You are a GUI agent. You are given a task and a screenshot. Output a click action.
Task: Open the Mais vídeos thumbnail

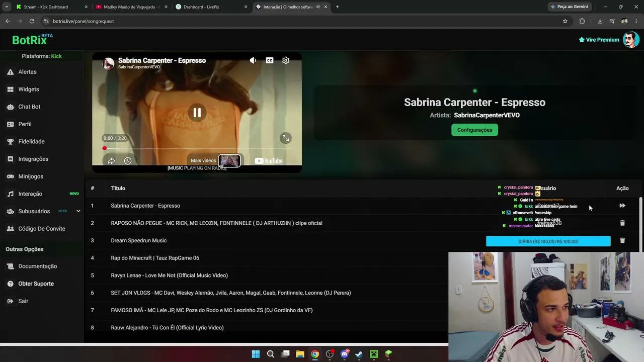coord(229,160)
